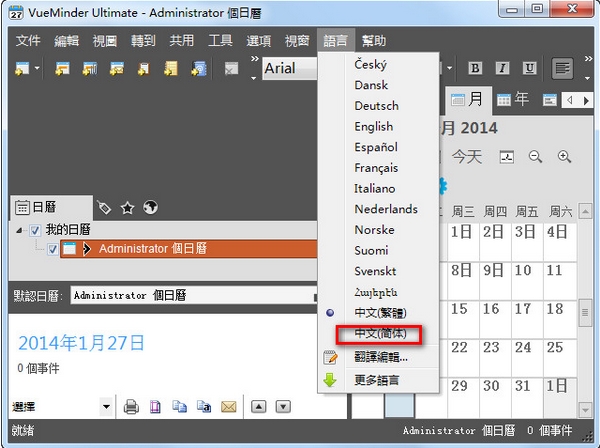
Task: Click calendar scrollbar up arrow
Action: coord(585,211)
